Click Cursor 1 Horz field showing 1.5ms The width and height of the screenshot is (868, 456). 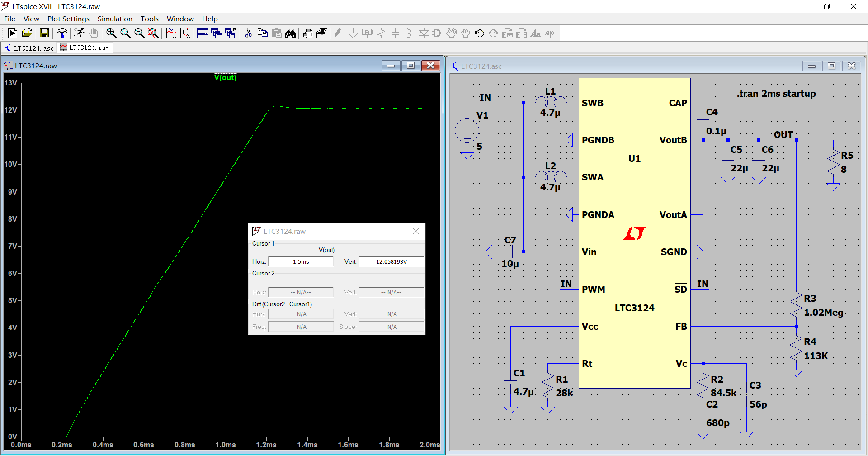click(x=301, y=261)
